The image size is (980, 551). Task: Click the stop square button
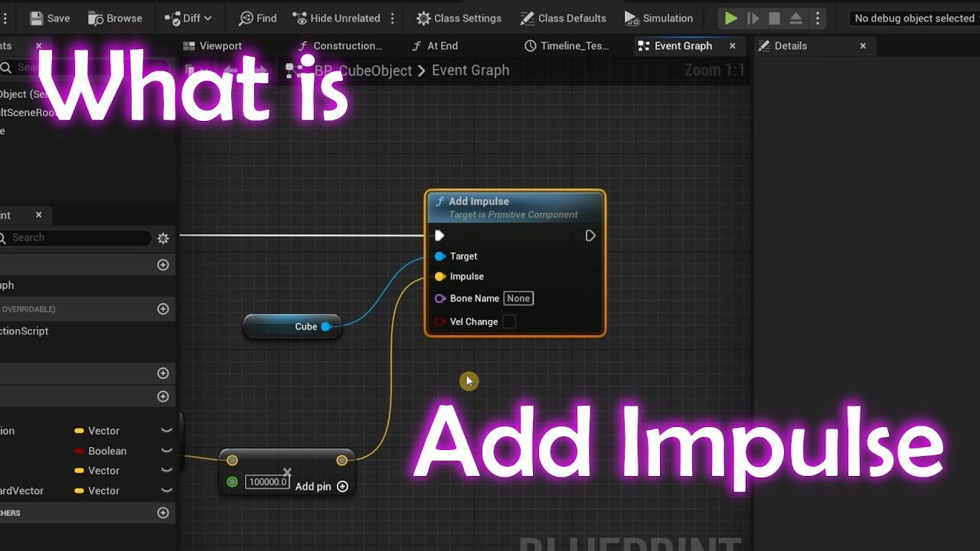point(775,18)
